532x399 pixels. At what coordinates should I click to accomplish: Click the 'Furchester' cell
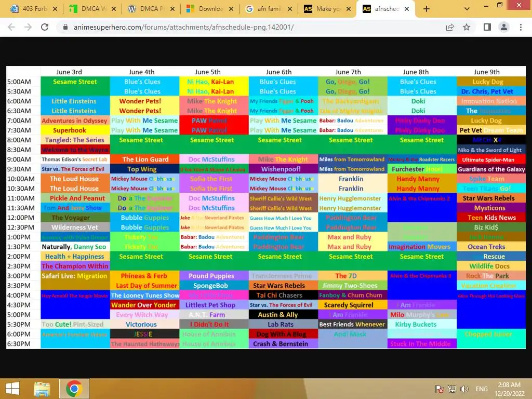pyautogui.click(x=422, y=169)
